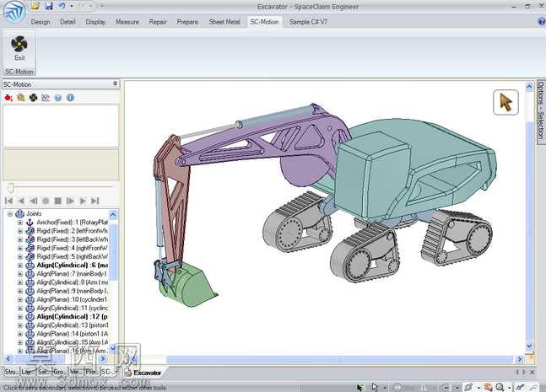Expand the Rigid (Fixed) :2 joint node

coord(20,231)
